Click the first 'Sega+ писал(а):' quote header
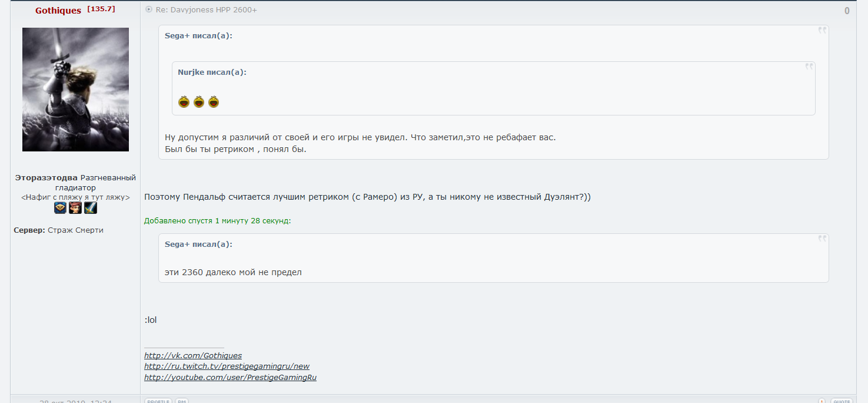Viewport: 868px width, 403px height. pyautogui.click(x=198, y=35)
